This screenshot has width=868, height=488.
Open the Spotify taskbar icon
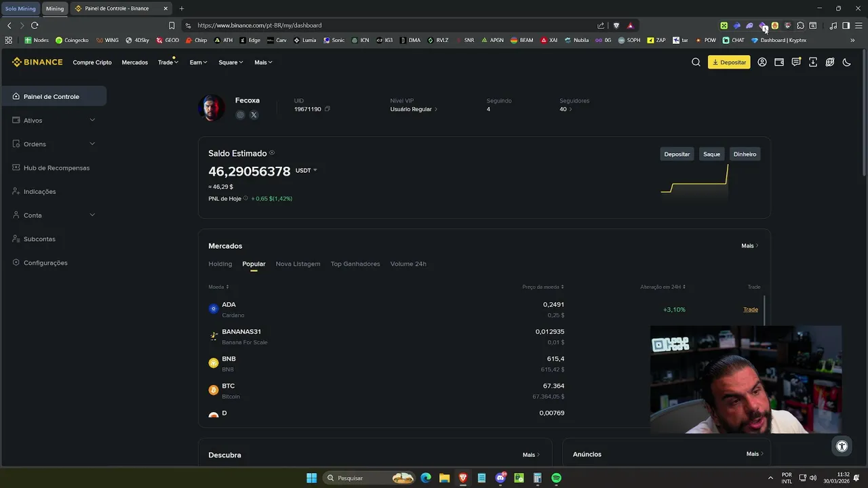[x=556, y=478]
